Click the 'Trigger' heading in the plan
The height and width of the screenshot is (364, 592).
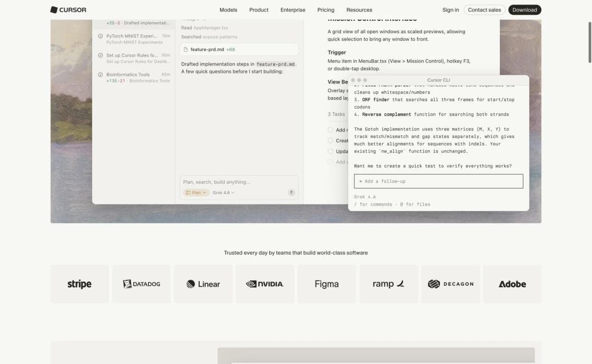(x=337, y=52)
